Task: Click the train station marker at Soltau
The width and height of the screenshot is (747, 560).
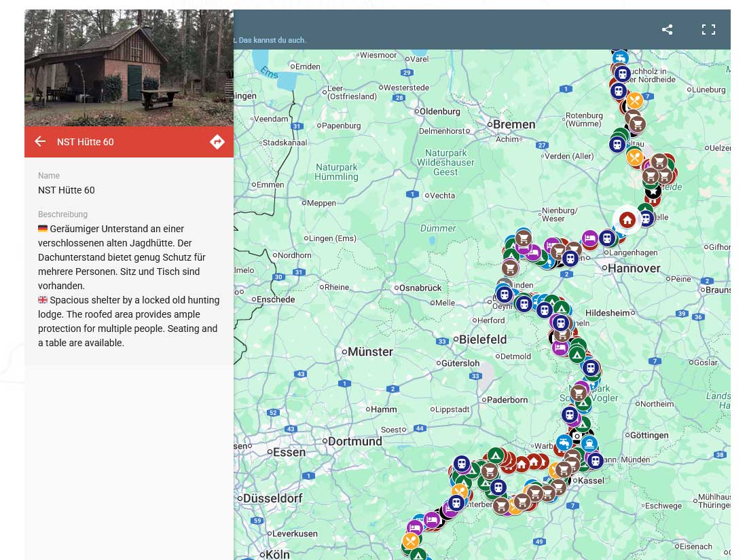Action: (617, 144)
